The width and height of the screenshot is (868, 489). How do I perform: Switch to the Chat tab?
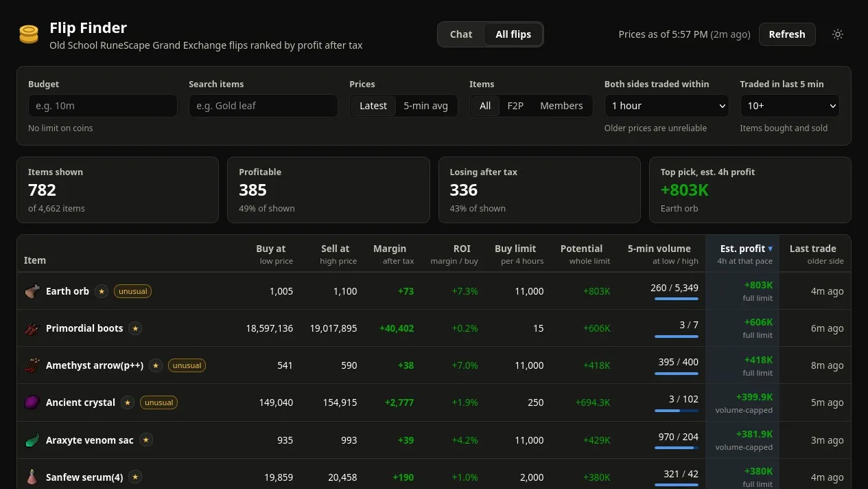461,34
